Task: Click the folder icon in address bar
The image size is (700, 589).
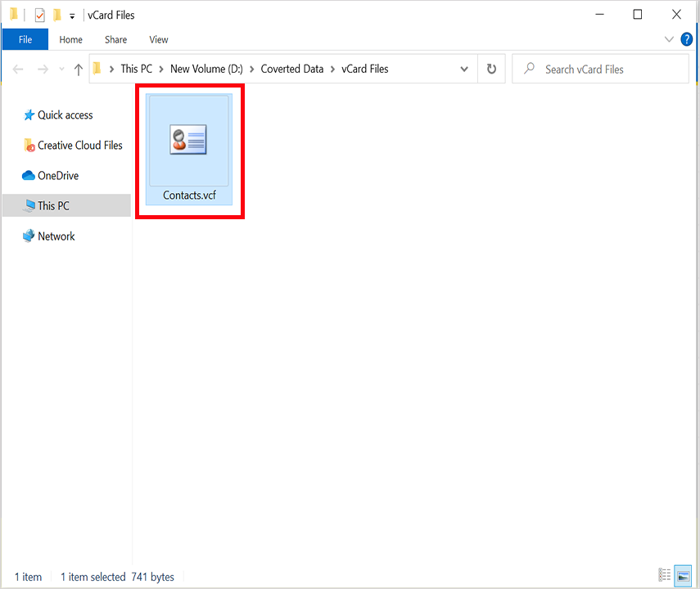Action: [97, 69]
